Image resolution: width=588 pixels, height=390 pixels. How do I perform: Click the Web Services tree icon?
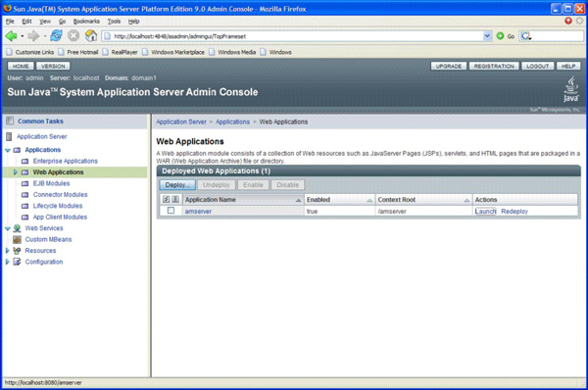click(x=17, y=228)
